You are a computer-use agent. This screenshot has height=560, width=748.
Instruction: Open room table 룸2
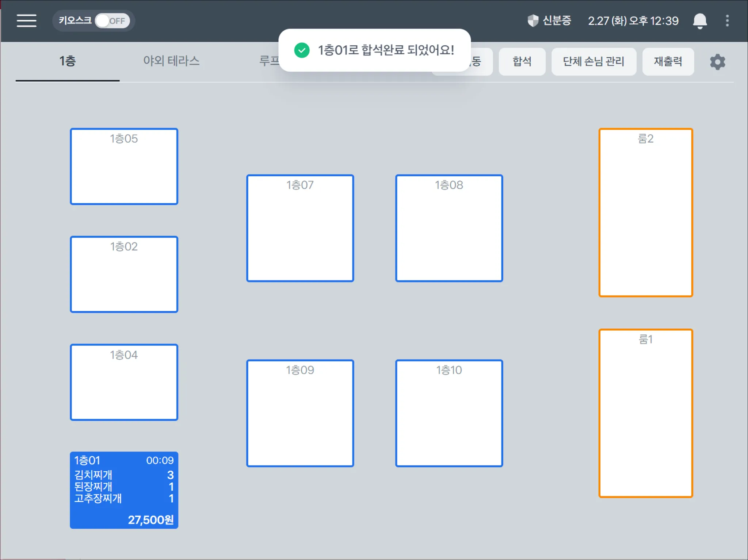tap(645, 212)
